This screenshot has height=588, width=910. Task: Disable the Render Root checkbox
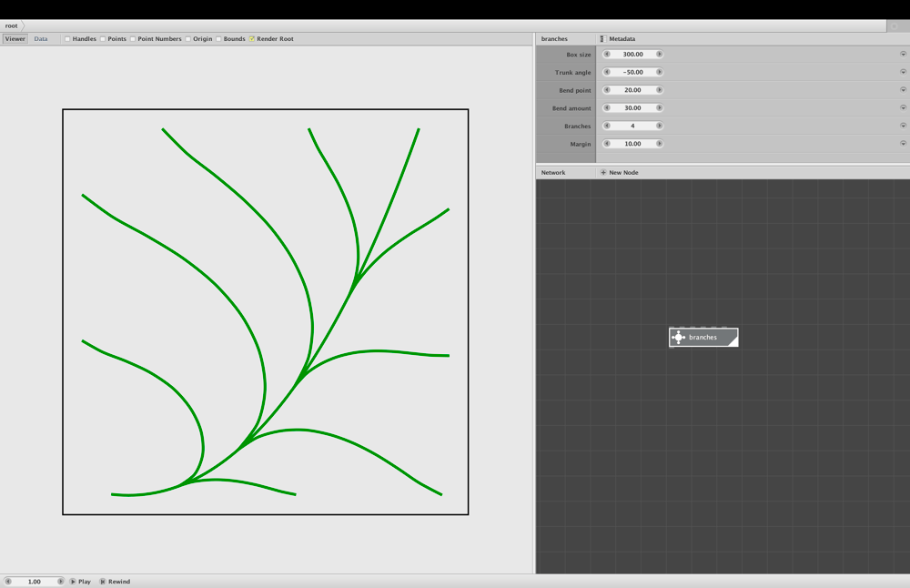click(252, 39)
